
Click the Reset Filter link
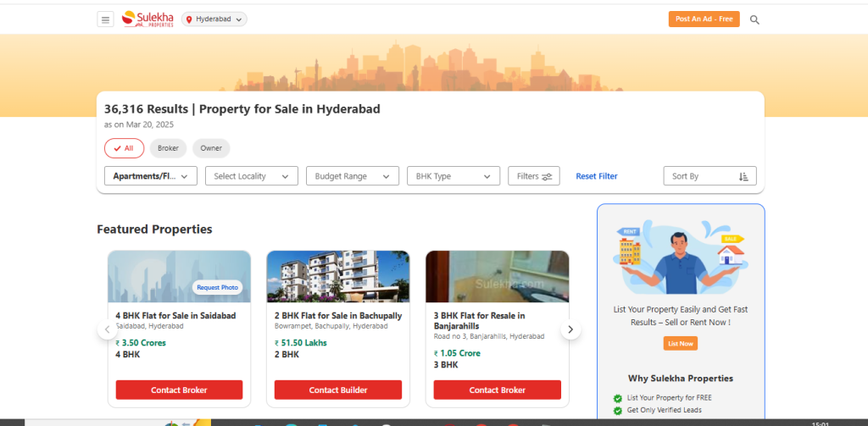point(596,176)
